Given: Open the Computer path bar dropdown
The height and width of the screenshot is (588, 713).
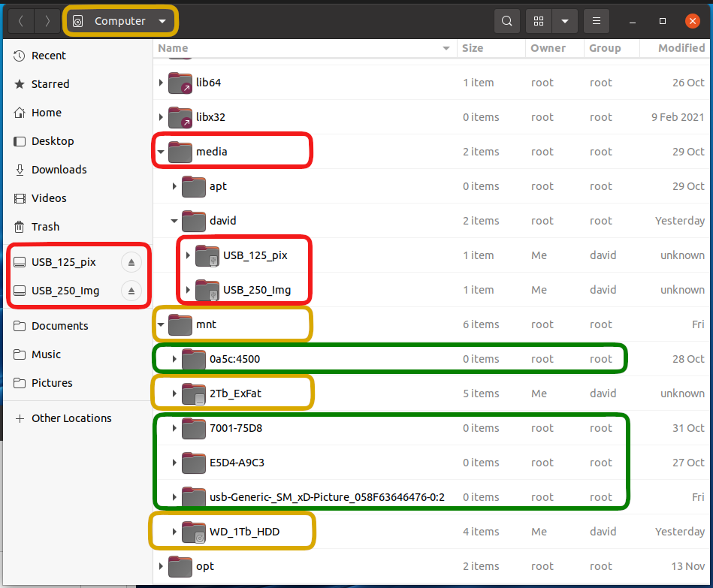Looking at the screenshot, I should pos(162,21).
